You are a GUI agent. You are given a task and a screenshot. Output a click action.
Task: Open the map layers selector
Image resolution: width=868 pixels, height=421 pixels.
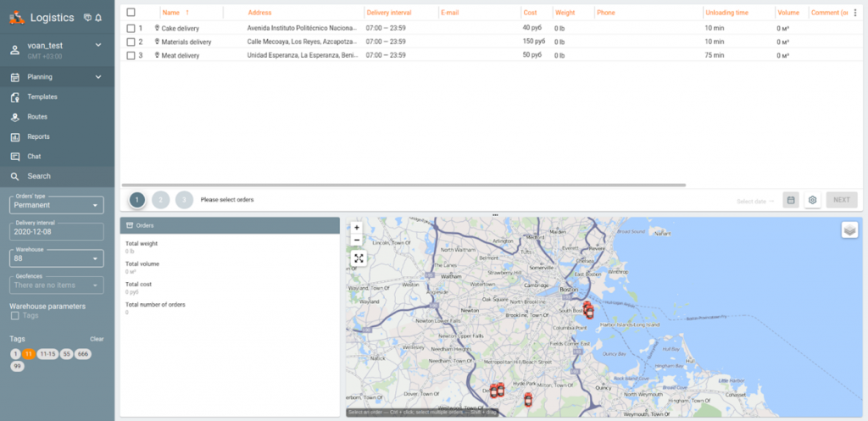849,230
